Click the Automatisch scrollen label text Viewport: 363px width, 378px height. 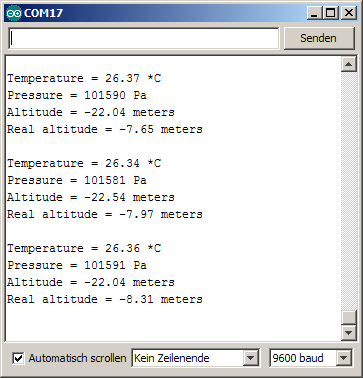pyautogui.click(x=77, y=358)
